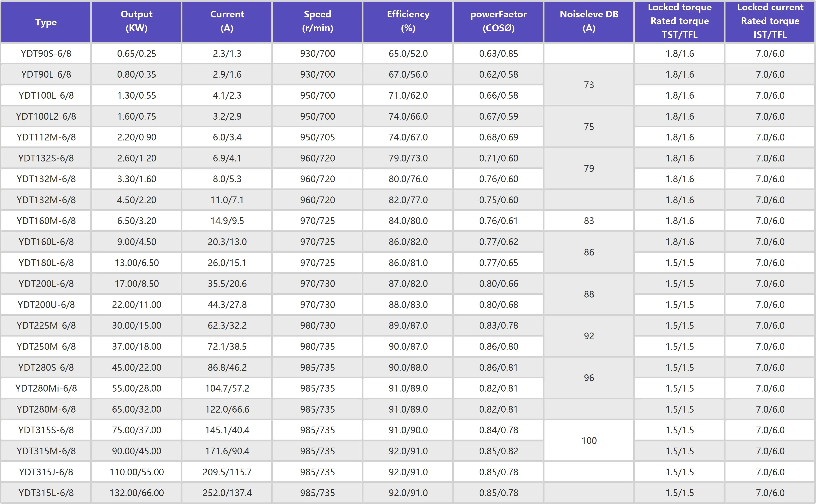
Task: Select the YDT100L2-6/8 type cell
Action: [x=46, y=116]
